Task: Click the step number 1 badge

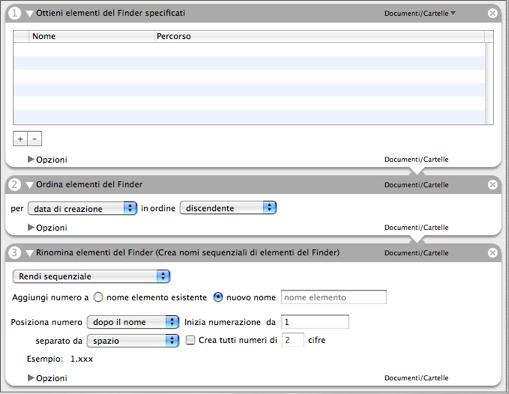Action: click(14, 13)
